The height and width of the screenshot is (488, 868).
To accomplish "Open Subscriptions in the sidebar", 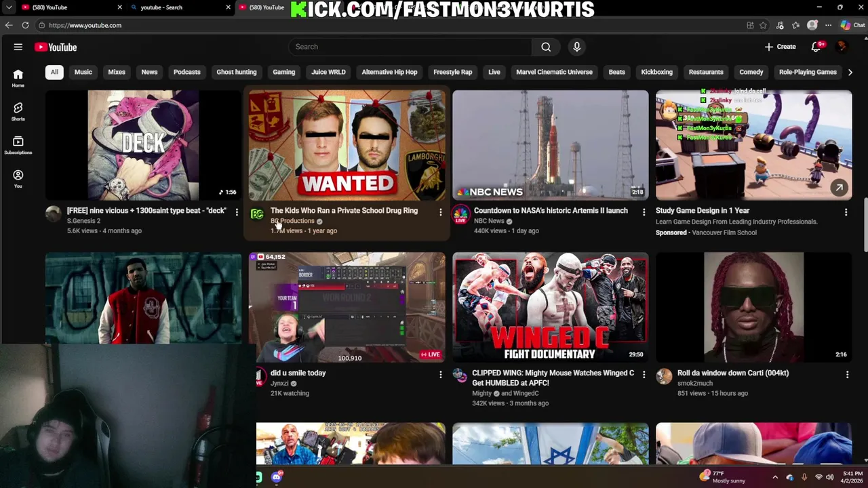I will click(18, 146).
